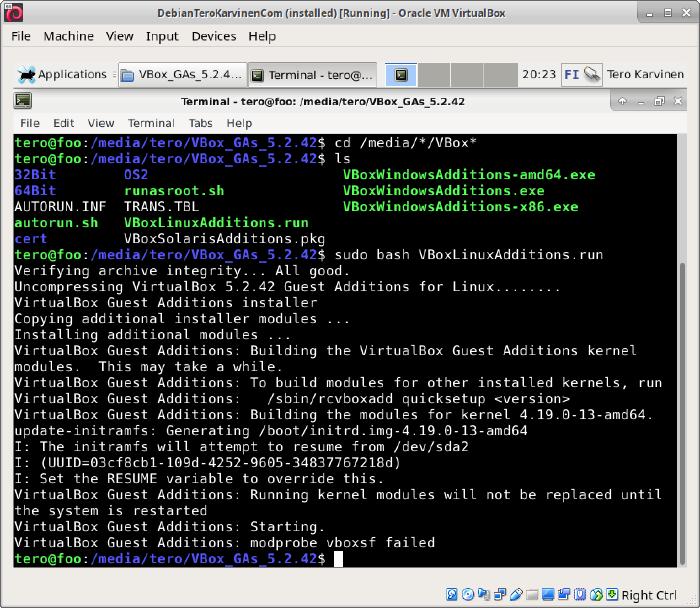
Task: Open the VirtualBox Machine menu
Action: pyautogui.click(x=68, y=36)
